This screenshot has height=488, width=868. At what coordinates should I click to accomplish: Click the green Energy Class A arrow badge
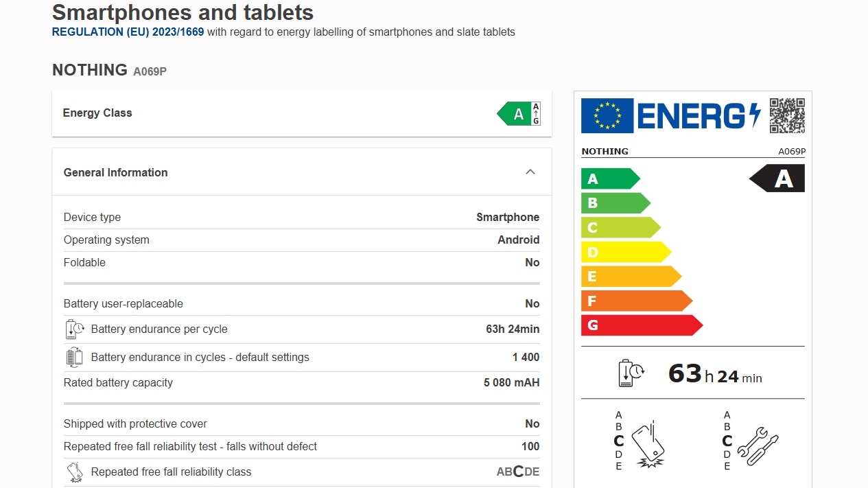coord(513,114)
